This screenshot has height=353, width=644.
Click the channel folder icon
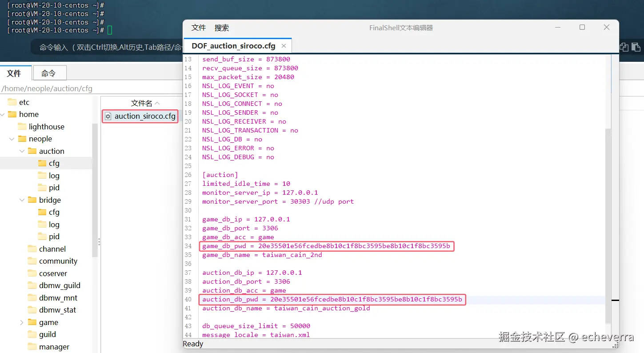32,249
